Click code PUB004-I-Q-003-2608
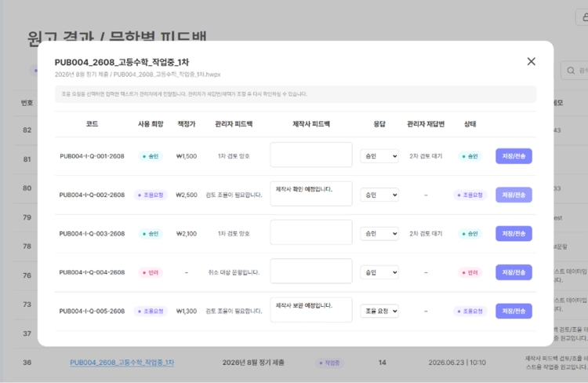The height and width of the screenshot is (383, 588). coord(92,234)
